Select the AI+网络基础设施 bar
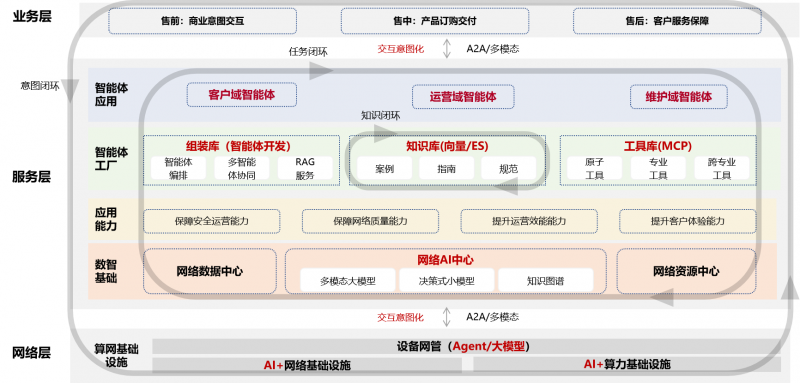The width and height of the screenshot is (800, 383). 307,365
